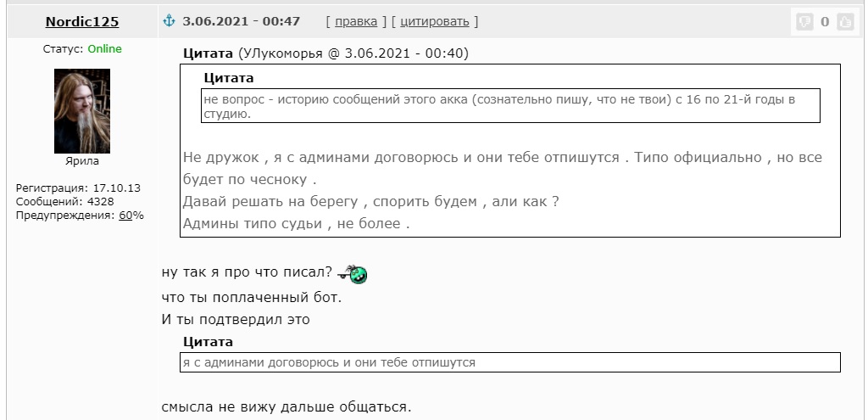Screen dimensions: 868x420
Task: Click the "правка" edit link
Action: [356, 21]
